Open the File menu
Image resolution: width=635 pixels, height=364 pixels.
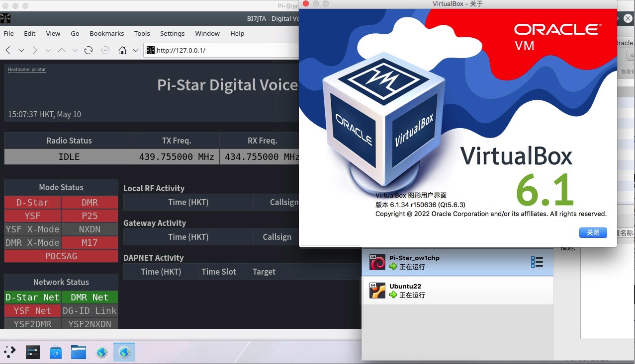9,33
